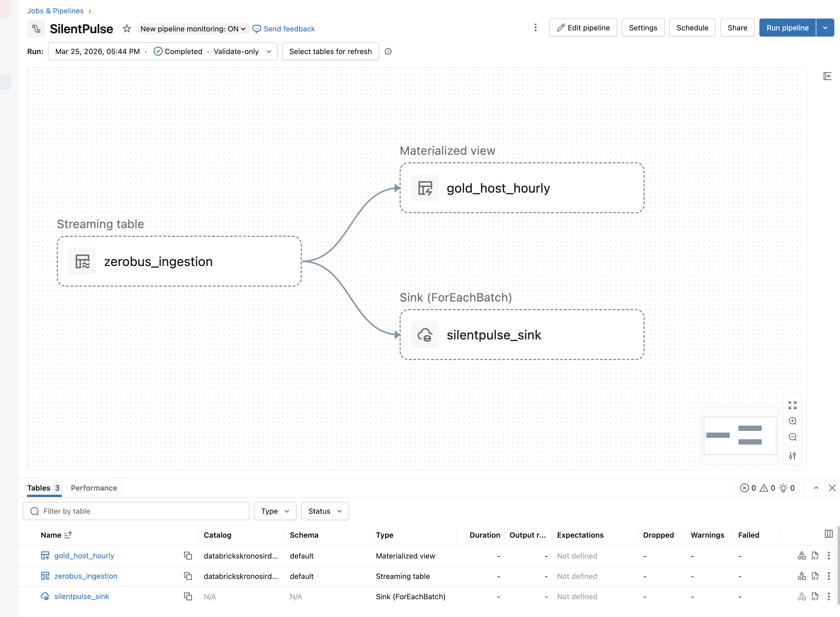Click the graph minimap thumbnail

740,435
